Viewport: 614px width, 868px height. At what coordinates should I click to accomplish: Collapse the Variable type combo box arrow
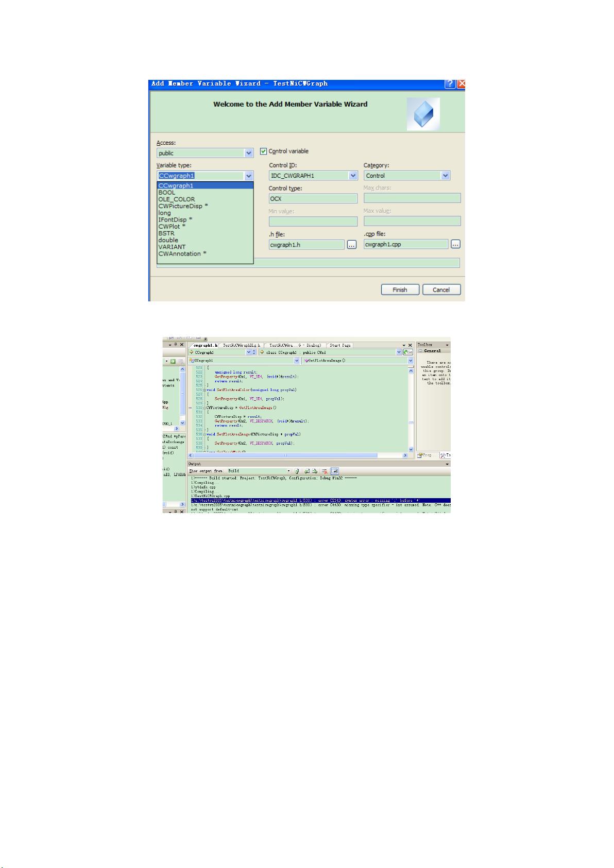click(x=249, y=176)
